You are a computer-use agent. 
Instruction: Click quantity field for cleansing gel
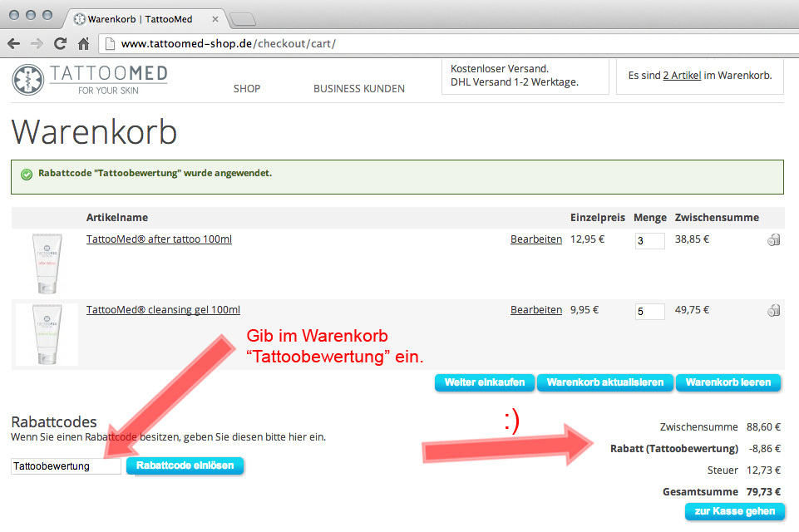(649, 312)
